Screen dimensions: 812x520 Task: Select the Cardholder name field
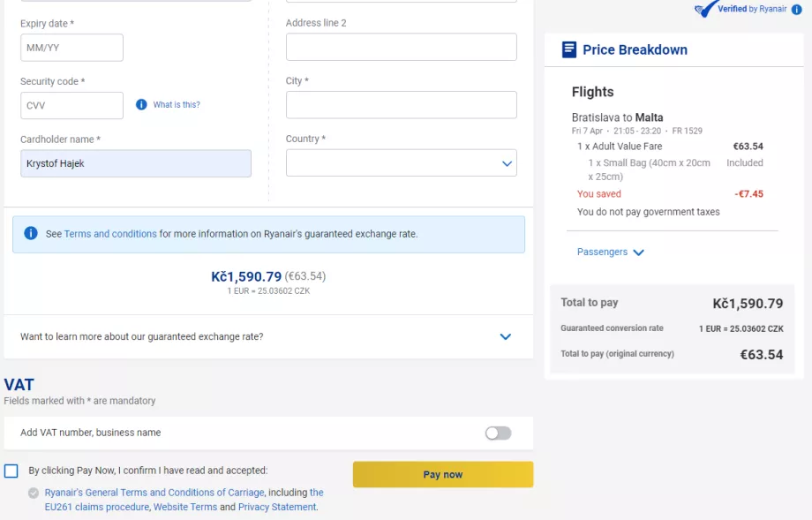(x=136, y=163)
